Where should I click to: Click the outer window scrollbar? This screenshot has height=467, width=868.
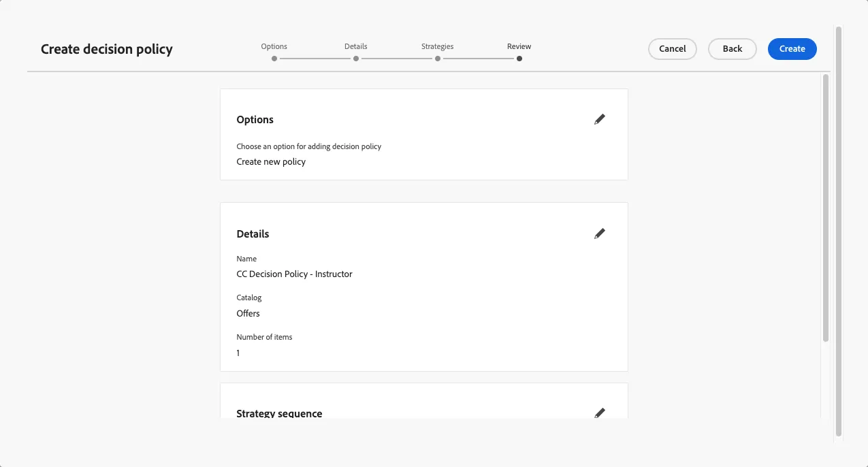click(x=839, y=231)
